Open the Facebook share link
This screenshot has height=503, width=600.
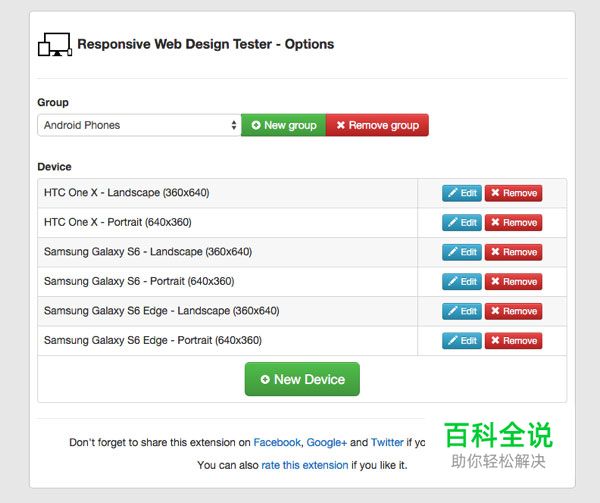click(277, 443)
